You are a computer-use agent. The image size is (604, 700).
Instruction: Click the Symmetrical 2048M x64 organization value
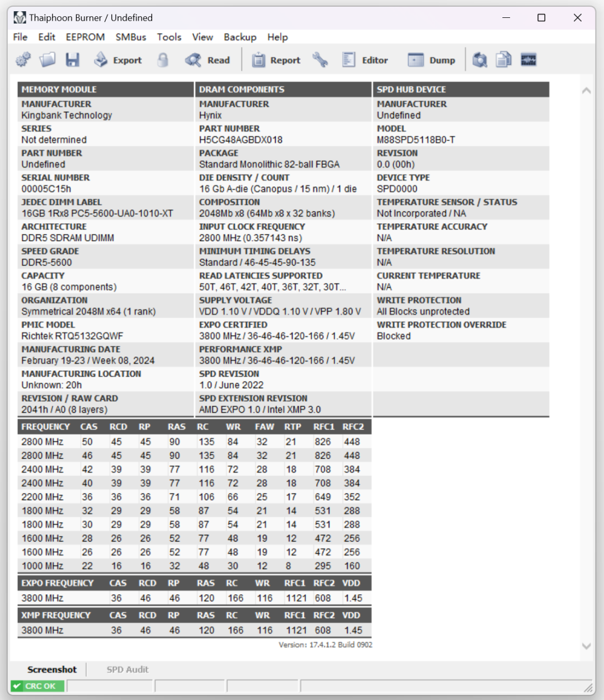tap(88, 312)
